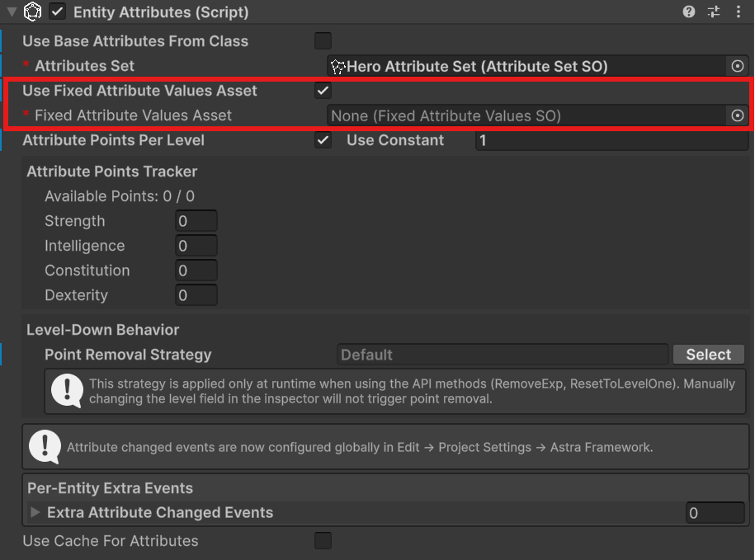
Task: Click the Attribute Points Per Level label
Action: (x=114, y=140)
